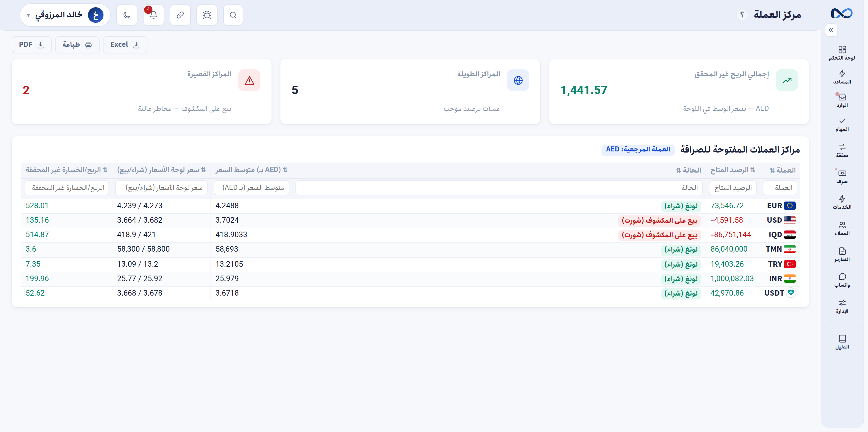Click the USDT balance 42,970.86

(x=727, y=293)
